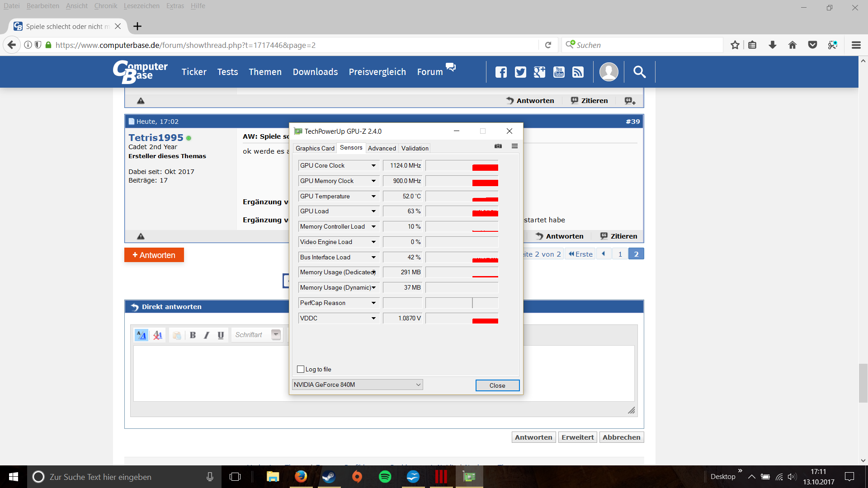Click into the reply text area

click(212, 373)
